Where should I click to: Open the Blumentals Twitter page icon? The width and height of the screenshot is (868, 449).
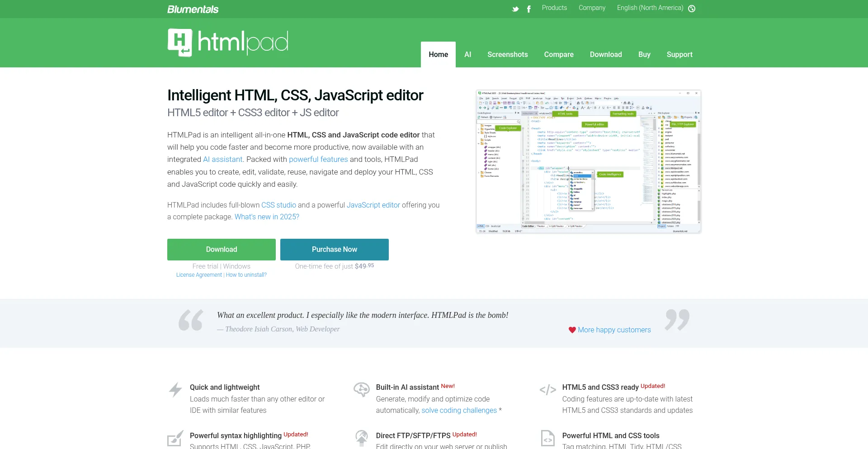click(x=515, y=9)
